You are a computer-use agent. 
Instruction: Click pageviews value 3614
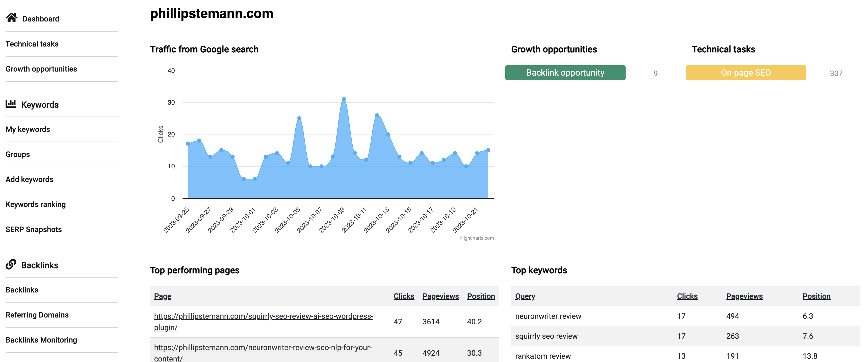coord(431,322)
